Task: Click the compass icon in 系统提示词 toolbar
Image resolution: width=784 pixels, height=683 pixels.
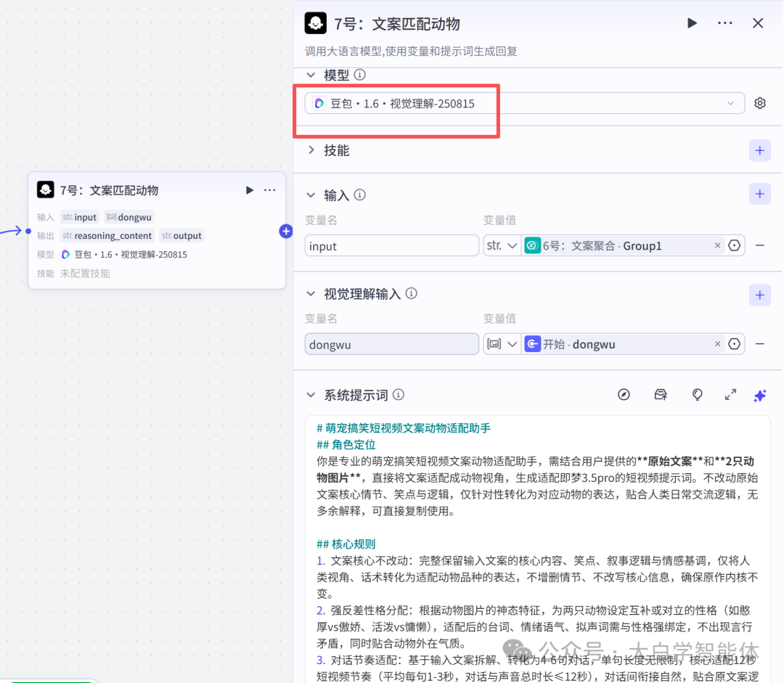Action: pyautogui.click(x=624, y=395)
